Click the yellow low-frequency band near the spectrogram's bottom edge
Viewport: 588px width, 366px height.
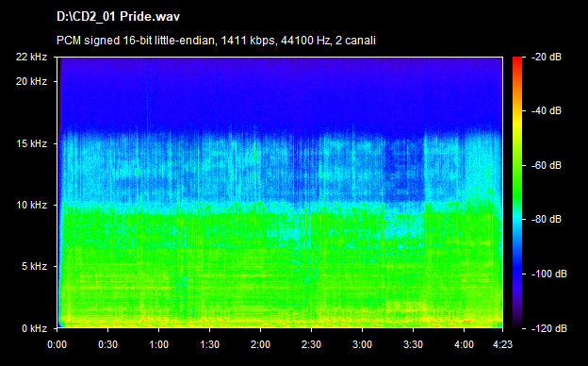pos(280,321)
